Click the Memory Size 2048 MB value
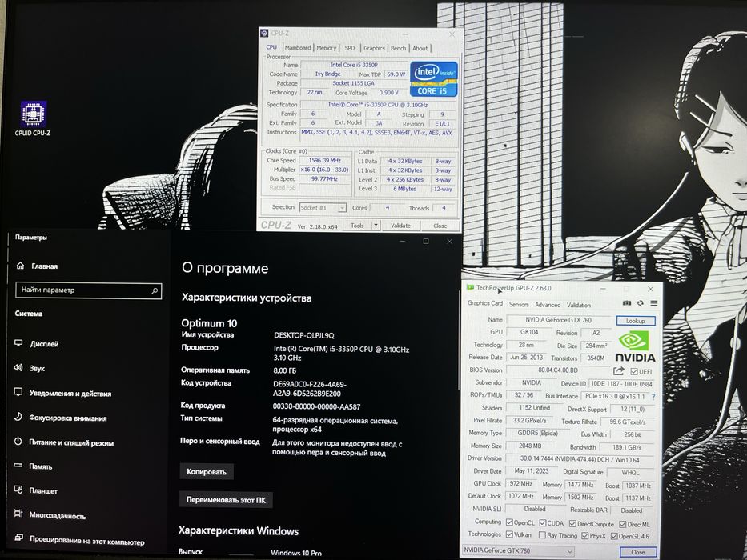747x560 pixels. coord(530,446)
